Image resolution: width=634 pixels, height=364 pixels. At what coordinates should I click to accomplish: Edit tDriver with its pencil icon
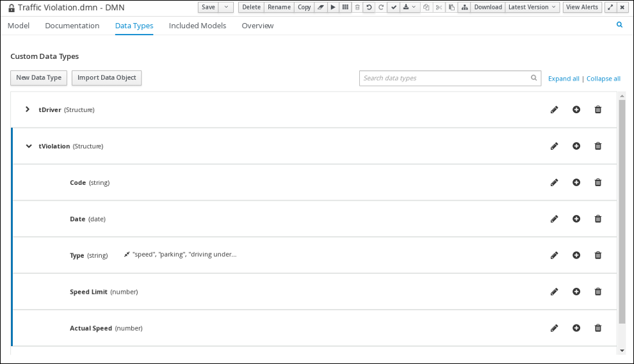point(554,110)
